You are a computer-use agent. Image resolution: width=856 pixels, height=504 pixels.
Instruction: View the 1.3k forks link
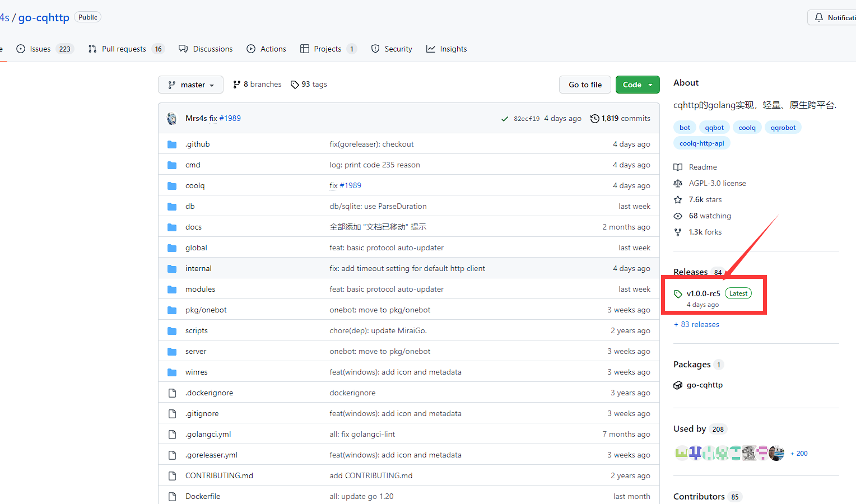(x=697, y=232)
